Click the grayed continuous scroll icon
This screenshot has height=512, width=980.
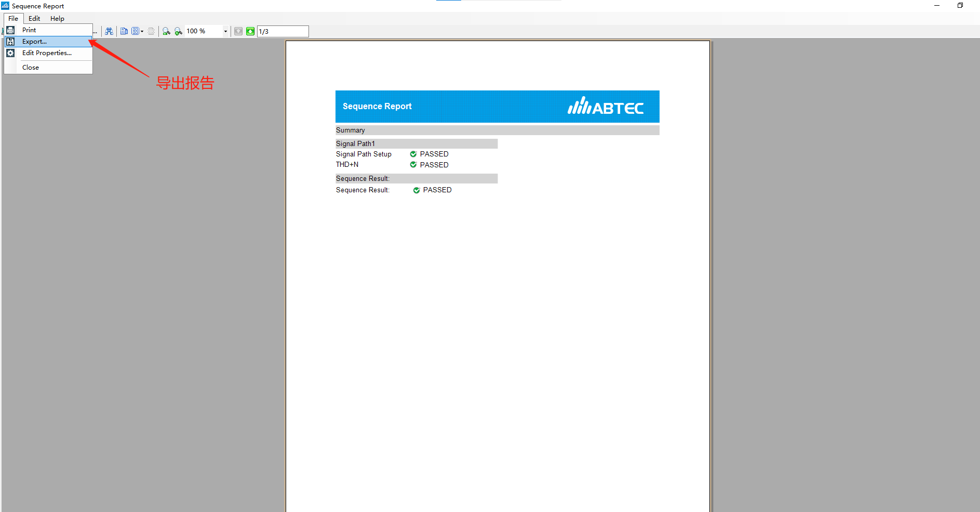point(151,31)
